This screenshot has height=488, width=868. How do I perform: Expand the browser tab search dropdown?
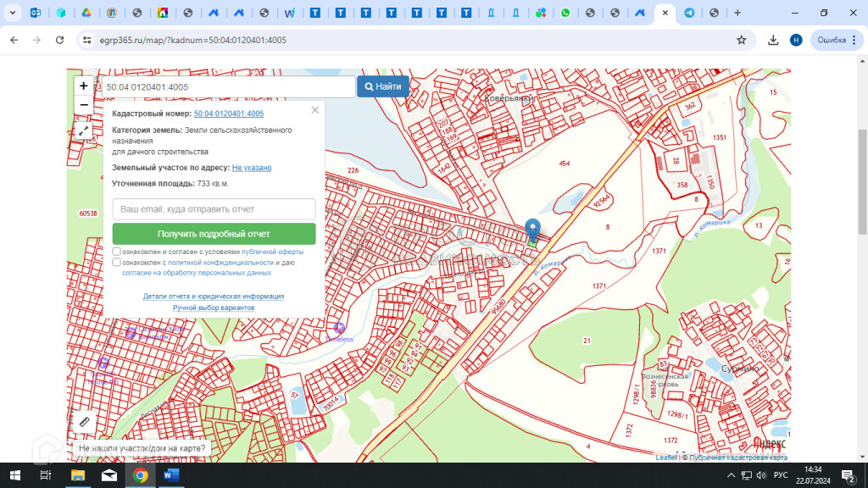click(13, 13)
